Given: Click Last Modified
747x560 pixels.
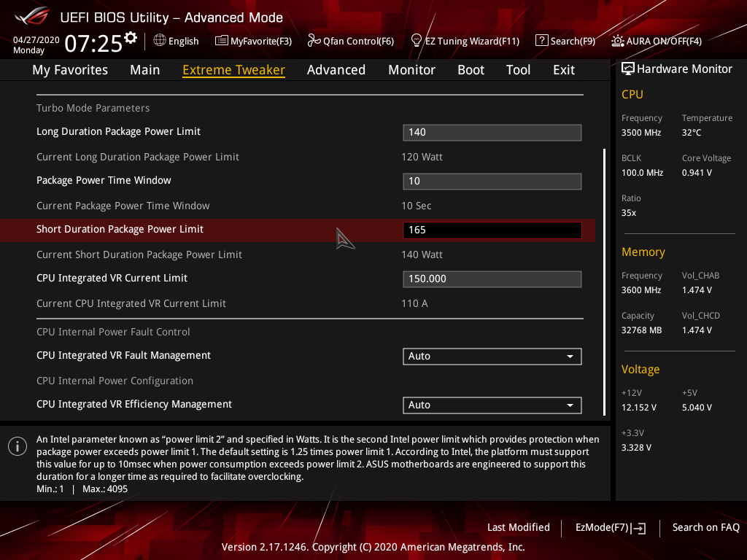Looking at the screenshot, I should click(519, 528).
